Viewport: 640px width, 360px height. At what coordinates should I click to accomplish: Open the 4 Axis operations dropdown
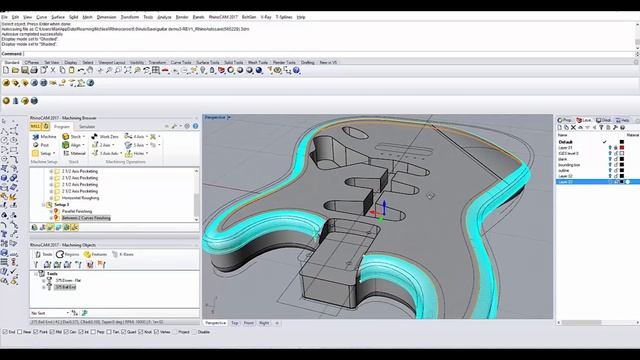147,137
